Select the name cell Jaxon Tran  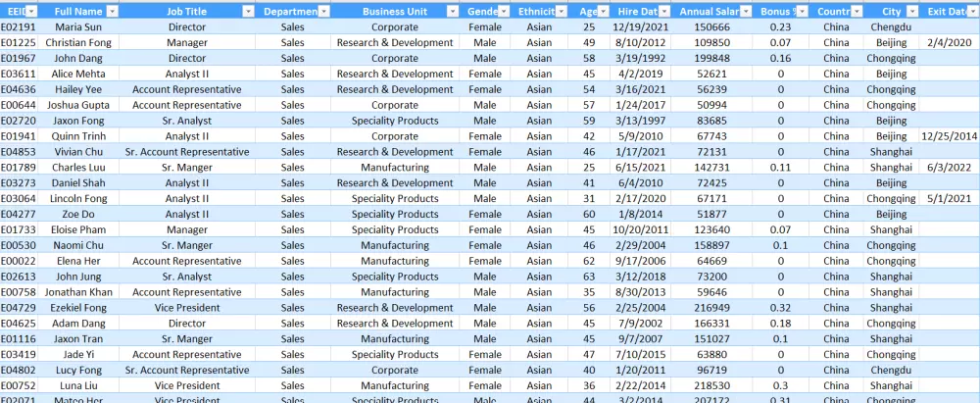(x=78, y=339)
